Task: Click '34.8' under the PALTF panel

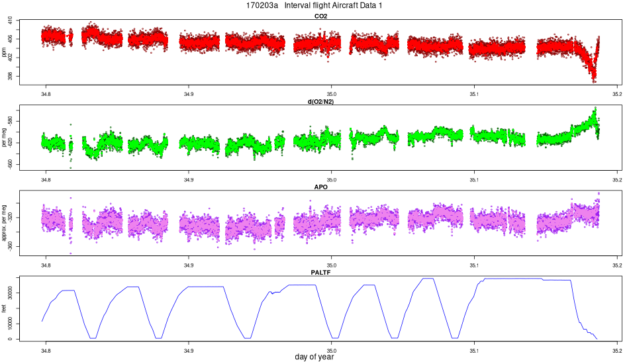Action: point(46,350)
